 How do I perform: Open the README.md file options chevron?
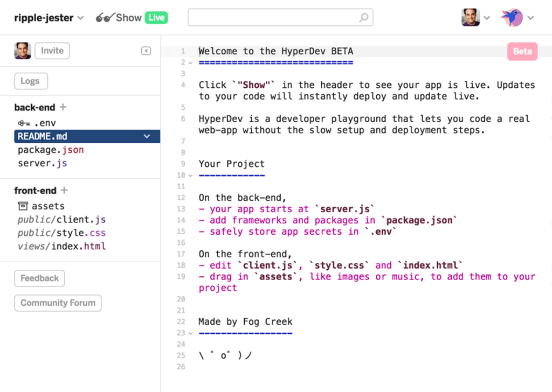coord(147,136)
